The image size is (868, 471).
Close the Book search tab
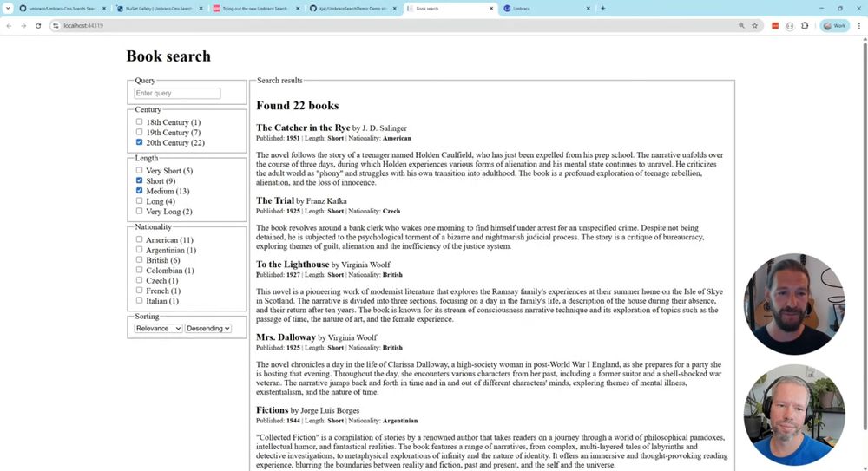coord(491,9)
